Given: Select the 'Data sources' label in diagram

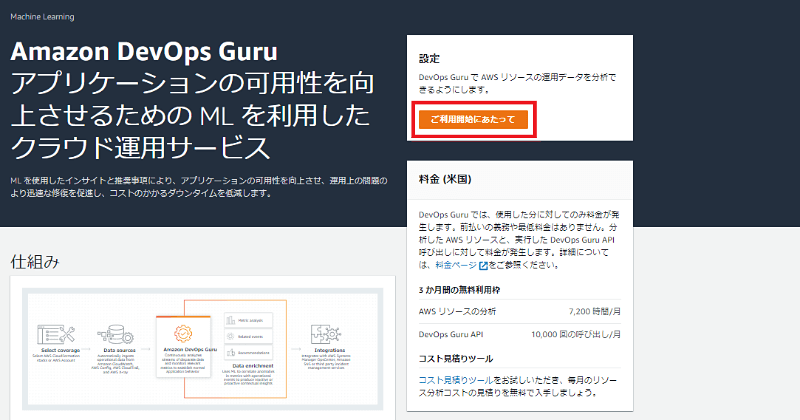Looking at the screenshot, I should click(119, 351).
